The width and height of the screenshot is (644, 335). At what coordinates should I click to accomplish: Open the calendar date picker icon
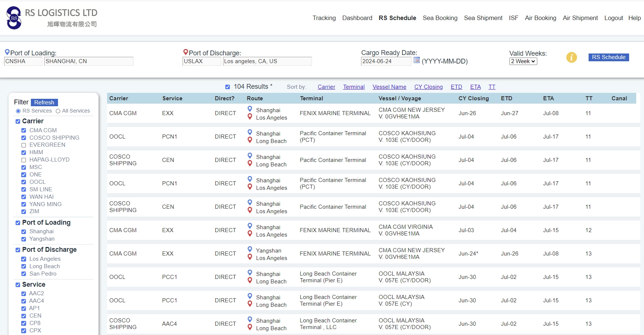pyautogui.click(x=416, y=60)
